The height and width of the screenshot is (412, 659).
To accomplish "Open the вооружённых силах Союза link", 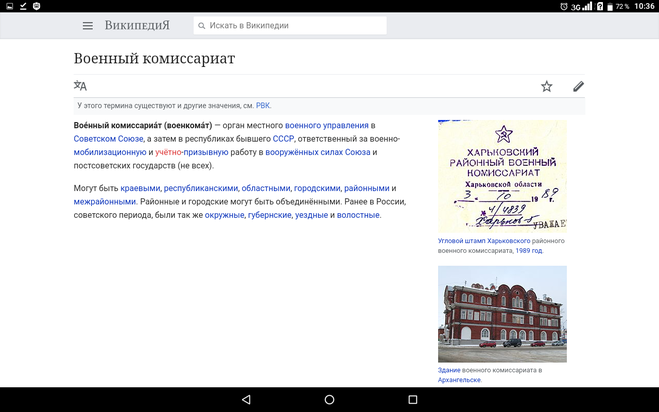I will (318, 152).
